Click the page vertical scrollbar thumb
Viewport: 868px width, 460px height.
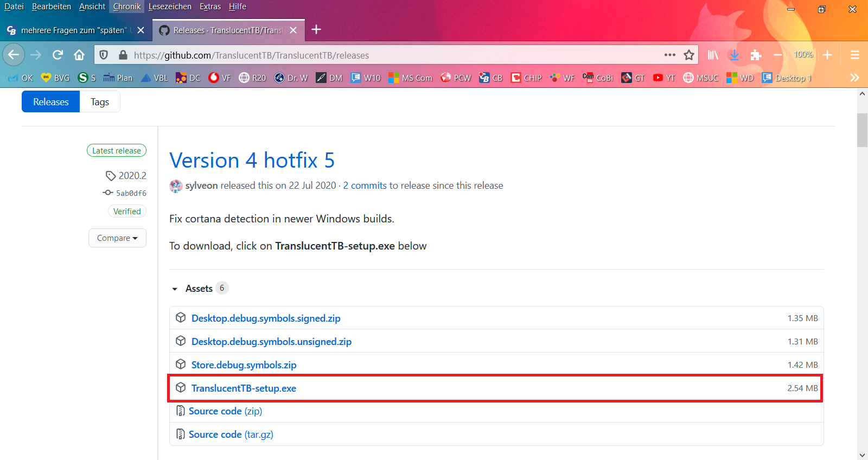coord(862,130)
